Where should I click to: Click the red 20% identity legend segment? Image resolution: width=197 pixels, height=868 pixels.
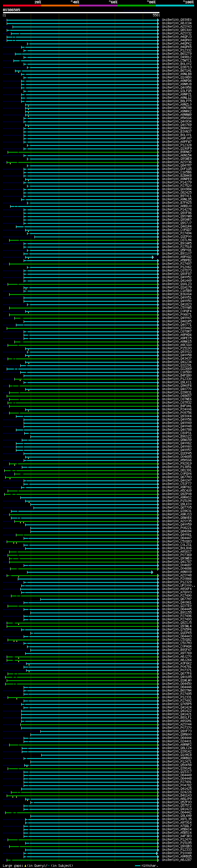point(22,6)
